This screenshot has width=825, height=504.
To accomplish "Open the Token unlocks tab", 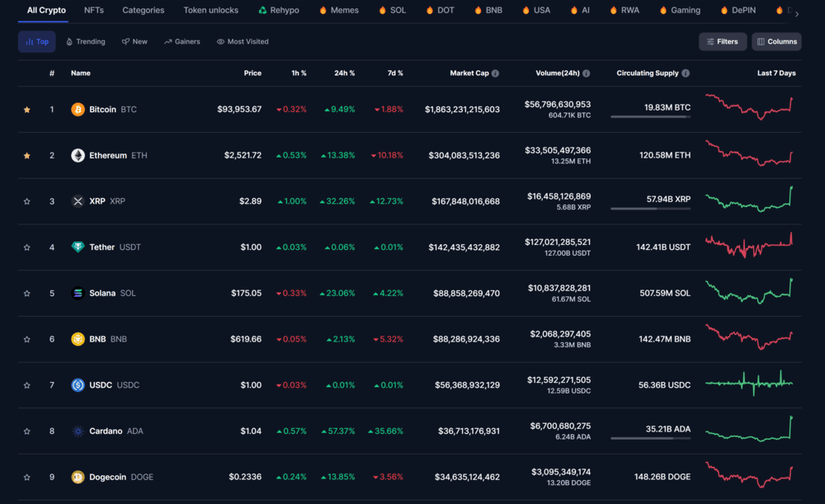I will pyautogui.click(x=210, y=10).
